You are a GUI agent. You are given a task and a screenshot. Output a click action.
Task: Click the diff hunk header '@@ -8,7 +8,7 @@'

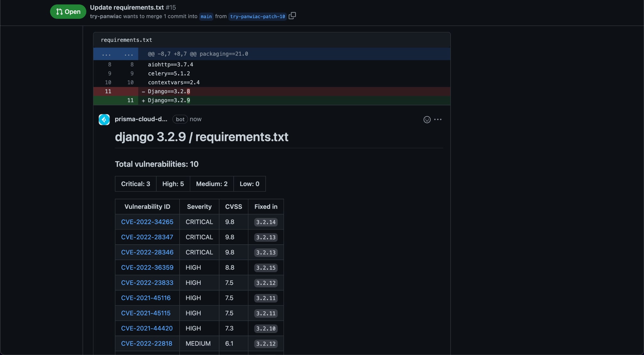click(x=172, y=54)
